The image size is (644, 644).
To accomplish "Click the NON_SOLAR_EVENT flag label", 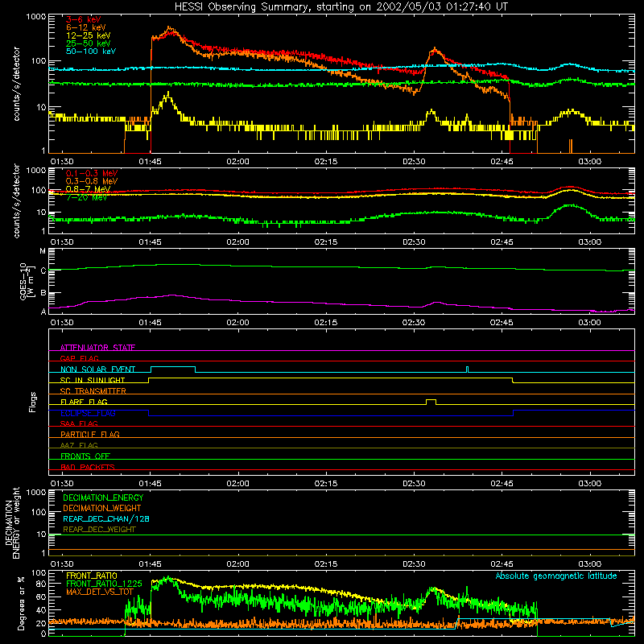I will click(x=97, y=369).
